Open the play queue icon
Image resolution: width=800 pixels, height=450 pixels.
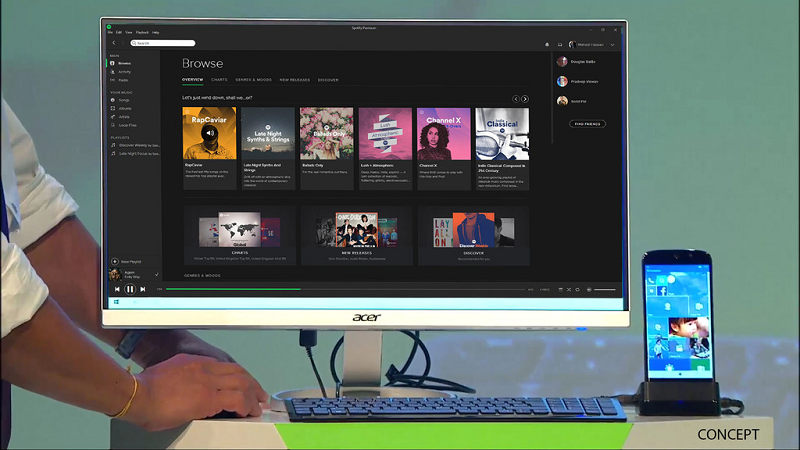(x=561, y=289)
